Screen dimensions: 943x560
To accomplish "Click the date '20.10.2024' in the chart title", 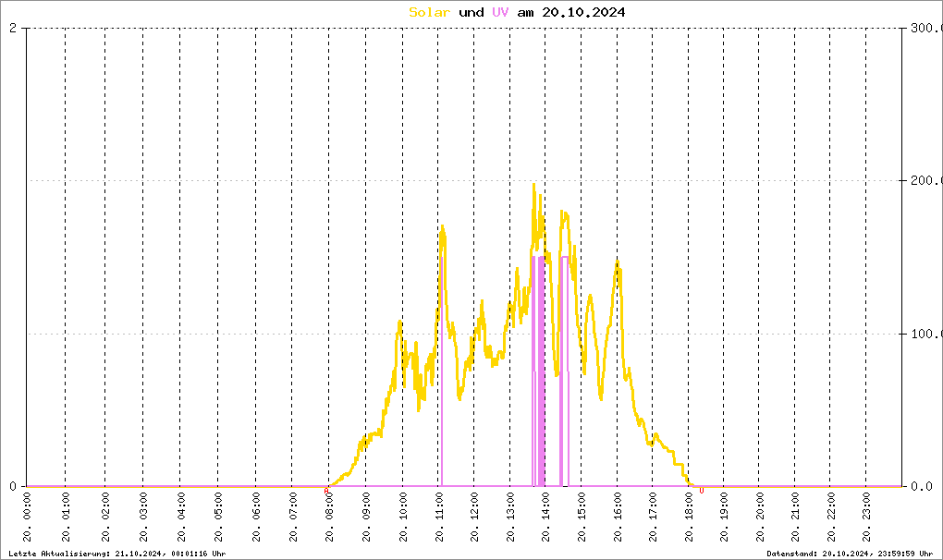I will tap(583, 13).
